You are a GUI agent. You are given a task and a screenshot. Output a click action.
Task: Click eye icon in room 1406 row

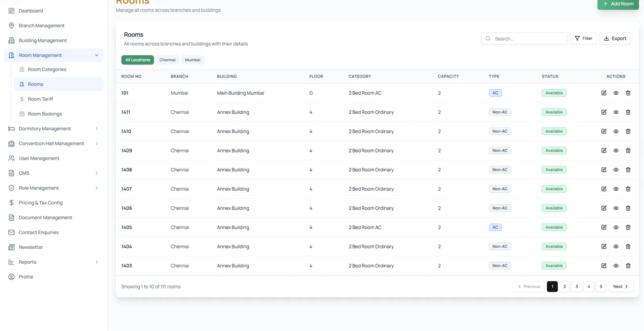(x=616, y=208)
